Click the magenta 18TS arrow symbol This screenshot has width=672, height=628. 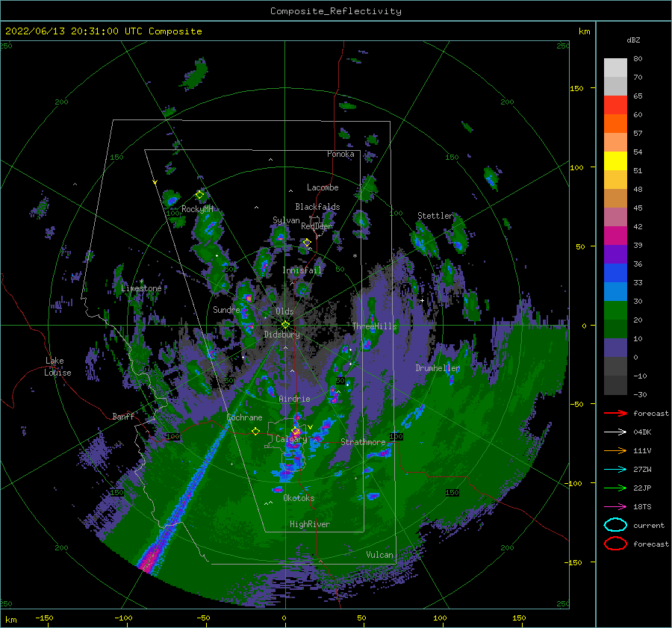615,506
